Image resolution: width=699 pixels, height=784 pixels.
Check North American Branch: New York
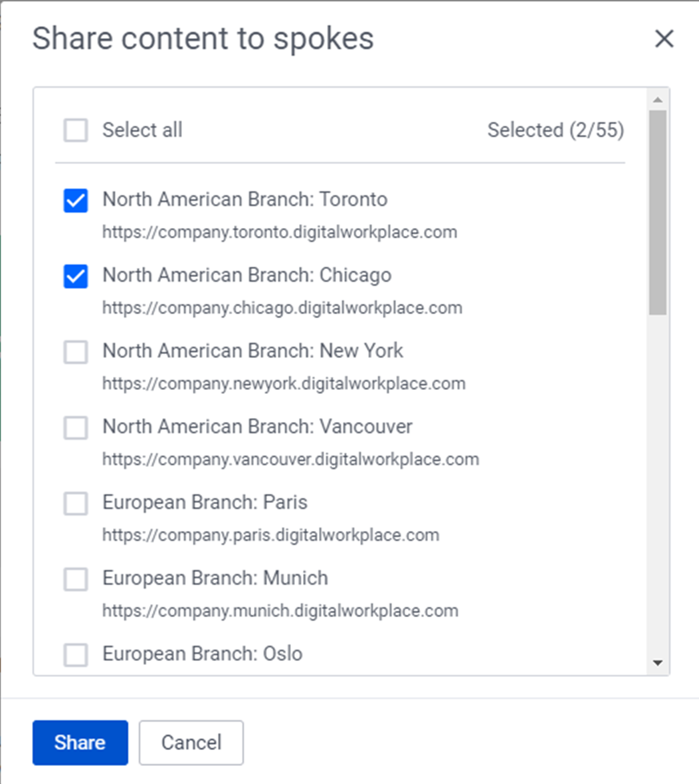75,351
